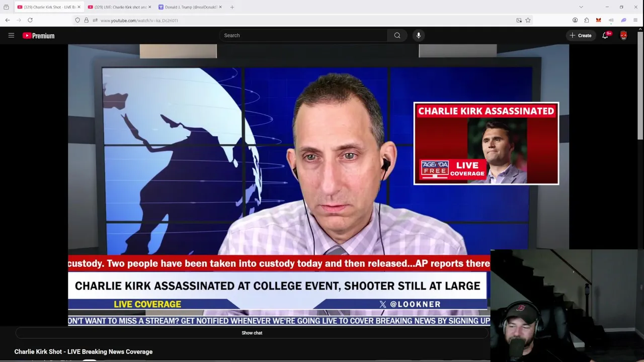Run search with the magnifier button

click(397, 35)
